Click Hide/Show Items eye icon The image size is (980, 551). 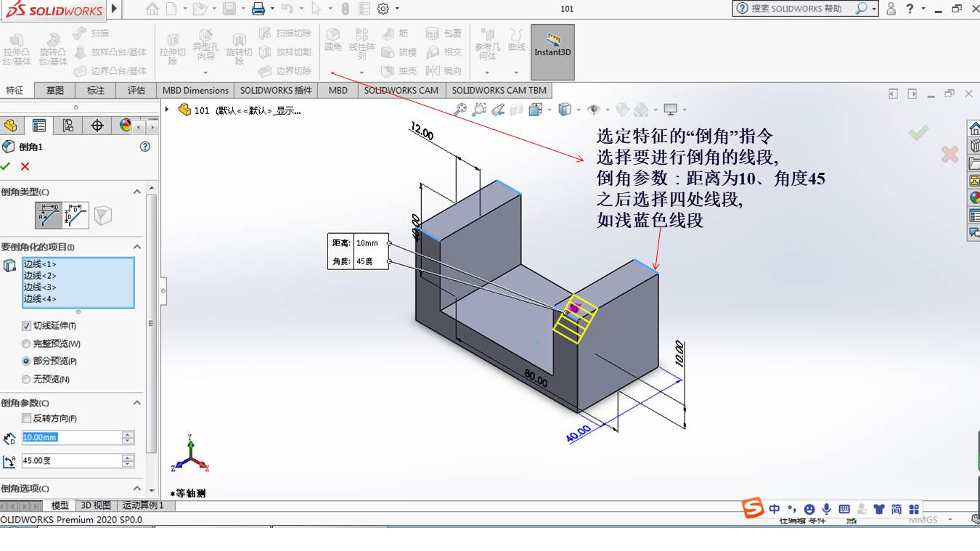594,110
